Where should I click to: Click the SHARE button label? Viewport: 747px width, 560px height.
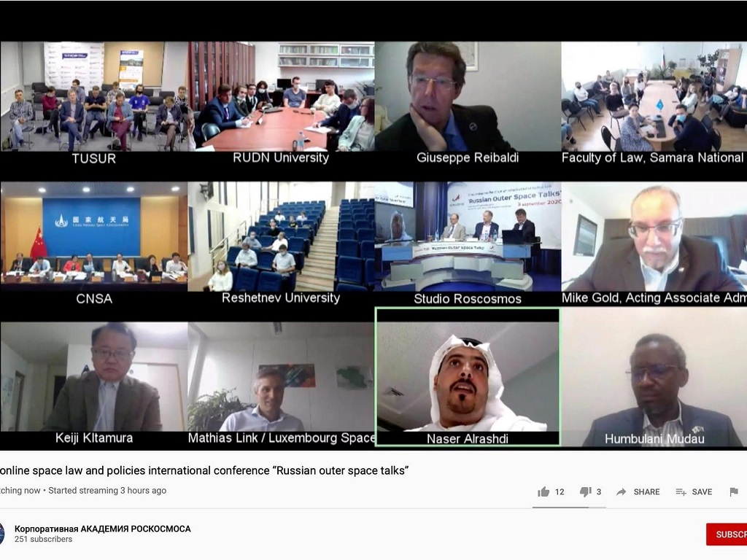646,492
